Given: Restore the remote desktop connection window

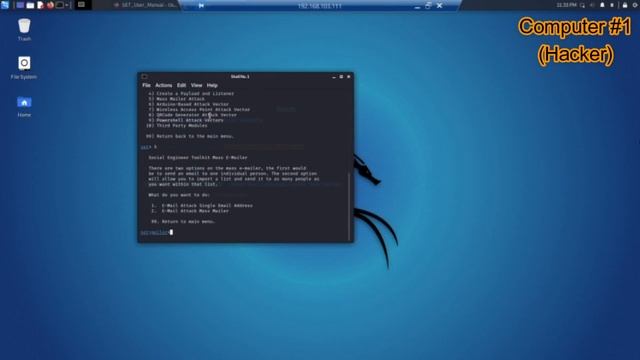Looking at the screenshot, I should coord(428,6).
